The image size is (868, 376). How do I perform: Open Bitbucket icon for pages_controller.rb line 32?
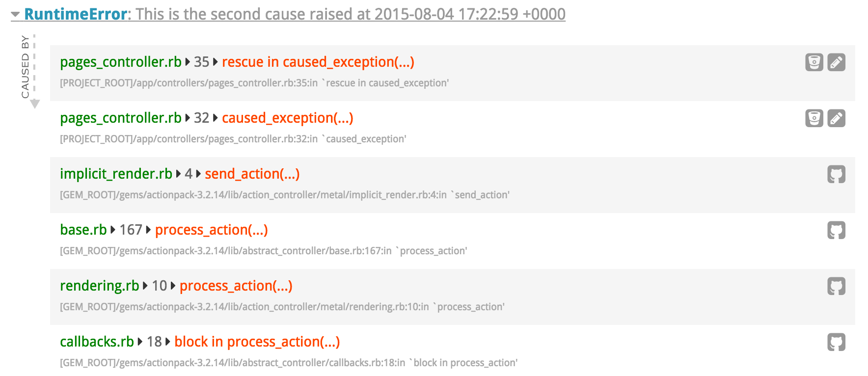(x=814, y=118)
